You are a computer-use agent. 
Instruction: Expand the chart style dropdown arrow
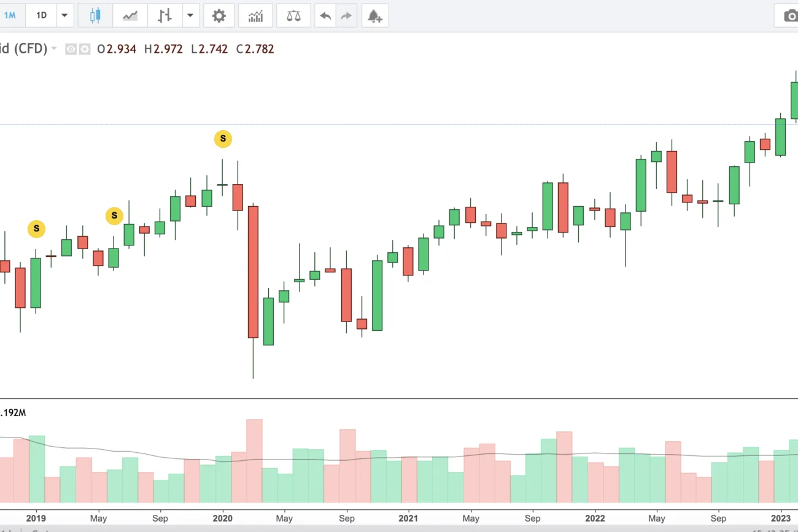190,16
